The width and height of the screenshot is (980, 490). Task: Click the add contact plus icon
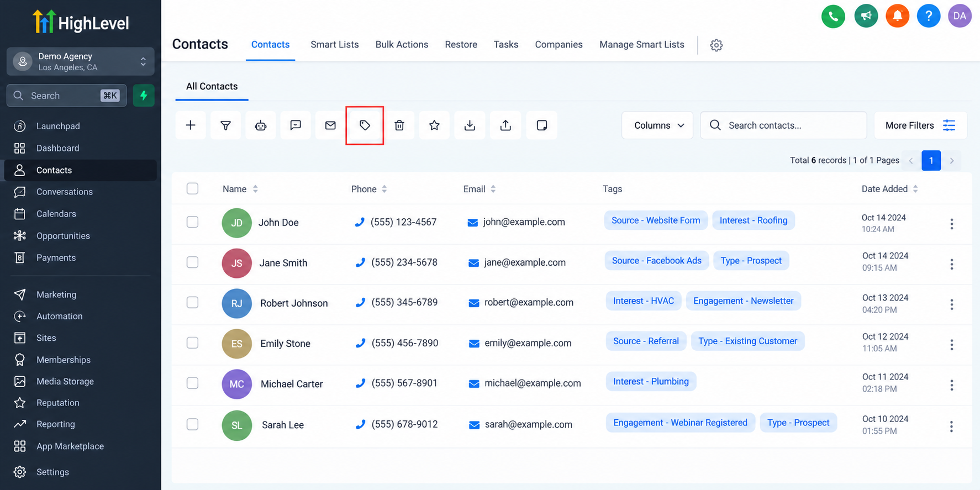point(191,125)
